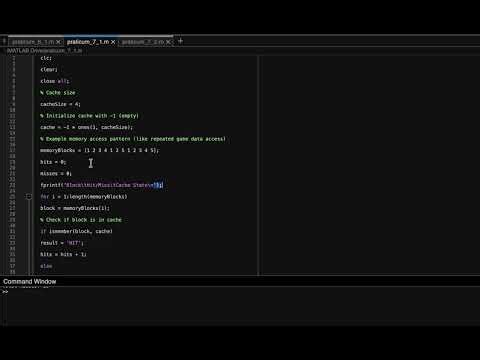
Task: Click the fprintf header statement line
Action: (102, 185)
